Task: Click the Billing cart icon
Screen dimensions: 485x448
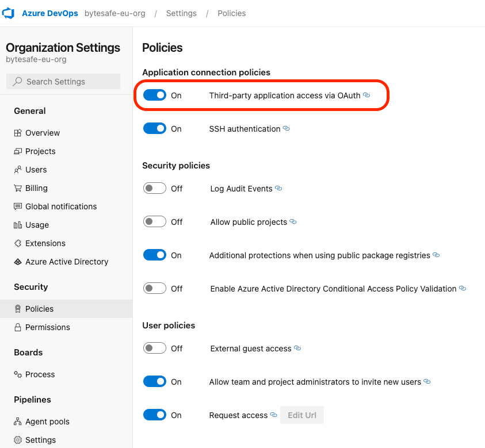Action: point(19,188)
